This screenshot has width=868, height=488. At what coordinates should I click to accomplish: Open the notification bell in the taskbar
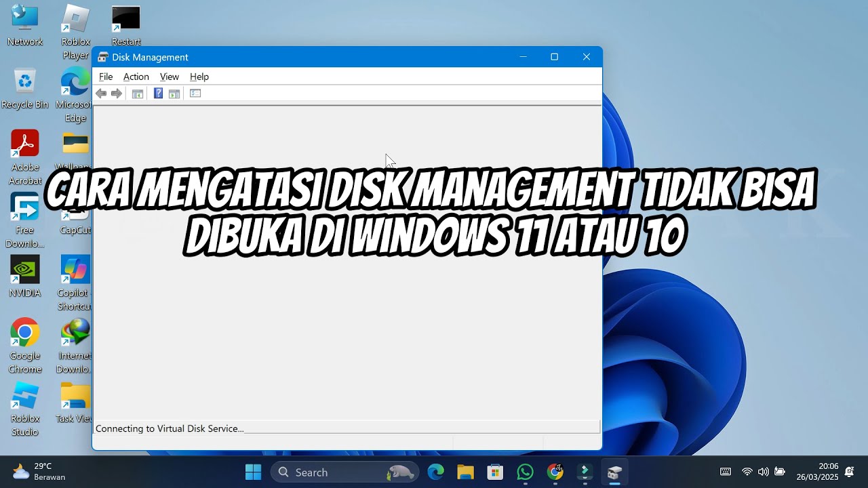point(849,472)
